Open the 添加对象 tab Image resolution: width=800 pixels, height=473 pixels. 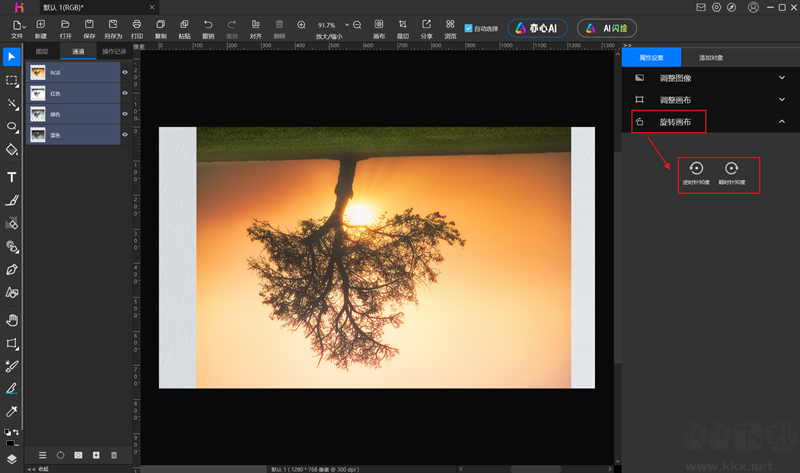pos(712,59)
